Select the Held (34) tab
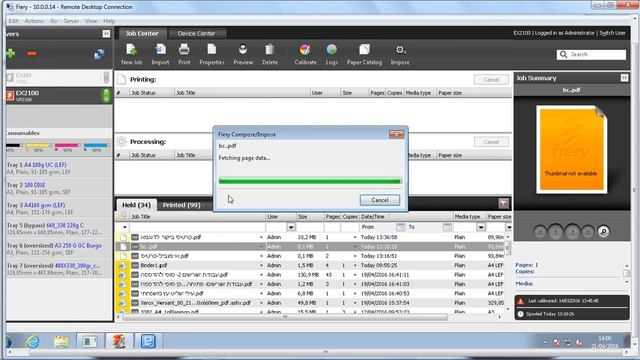The height and width of the screenshot is (360, 640). click(136, 205)
